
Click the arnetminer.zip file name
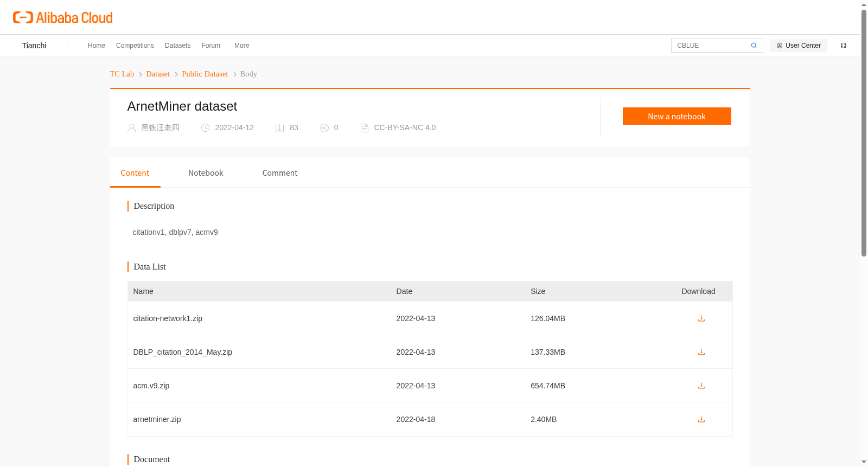point(157,419)
